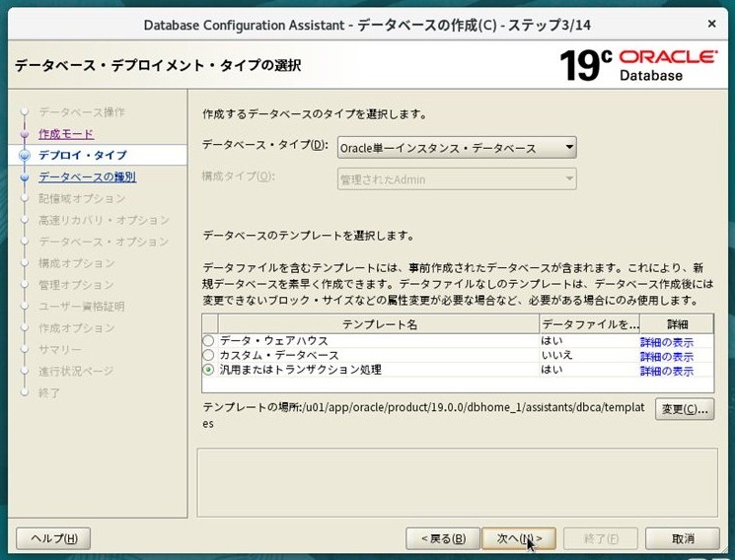
Task: Select the データ・ウェアハウス template radio button
Action: tap(208, 341)
